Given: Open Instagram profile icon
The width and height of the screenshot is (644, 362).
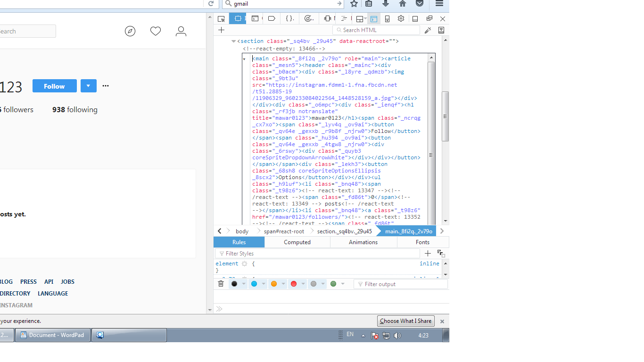Looking at the screenshot, I should tap(181, 32).
